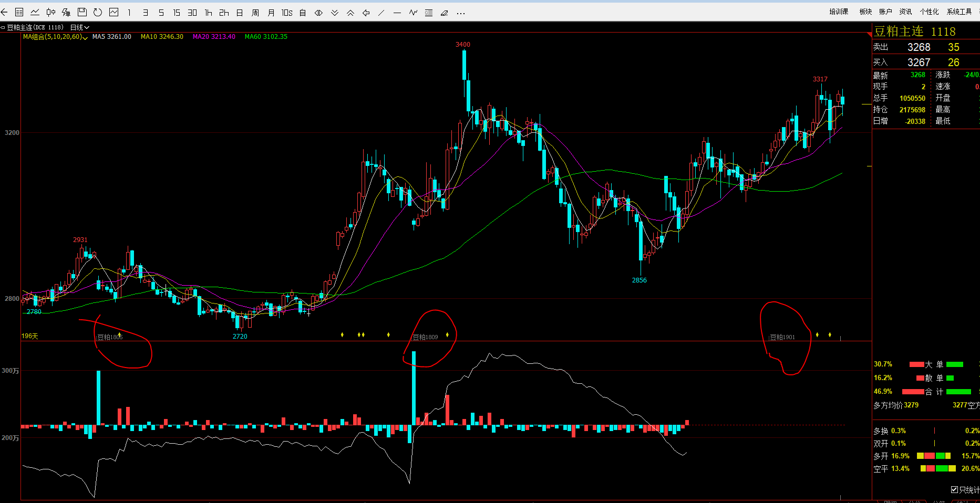Viewport: 980px width, 503px height.
Task: Switch to the time-sharing line chart icon
Action: click(35, 13)
